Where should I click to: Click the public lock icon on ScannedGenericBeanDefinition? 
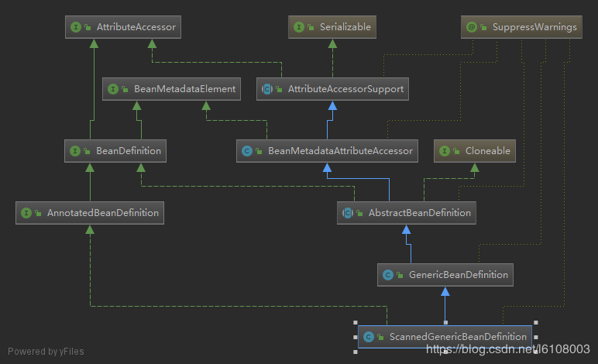pyautogui.click(x=380, y=337)
